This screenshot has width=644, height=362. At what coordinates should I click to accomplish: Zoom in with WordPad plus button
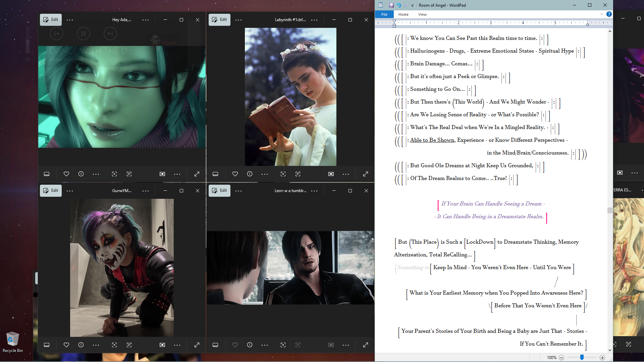point(602,358)
